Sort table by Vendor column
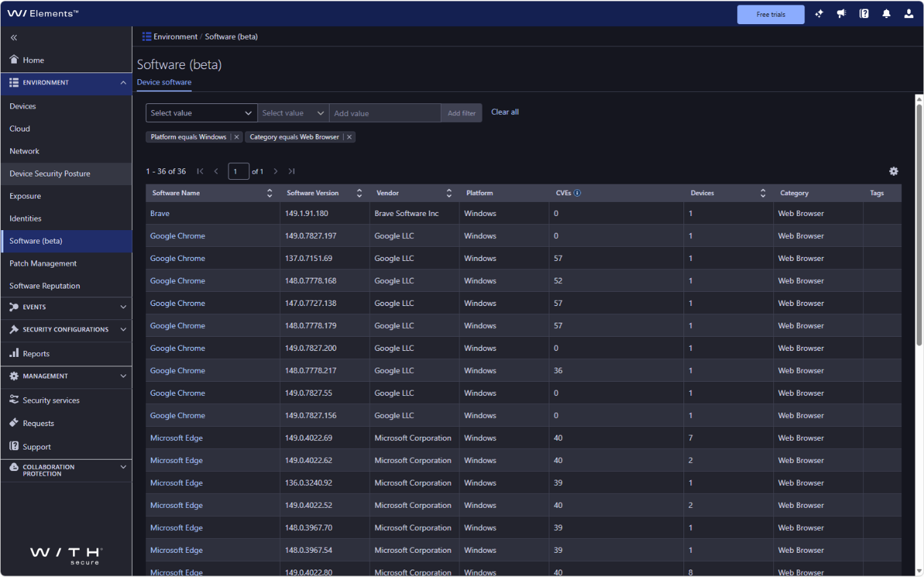This screenshot has height=577, width=924. (449, 193)
